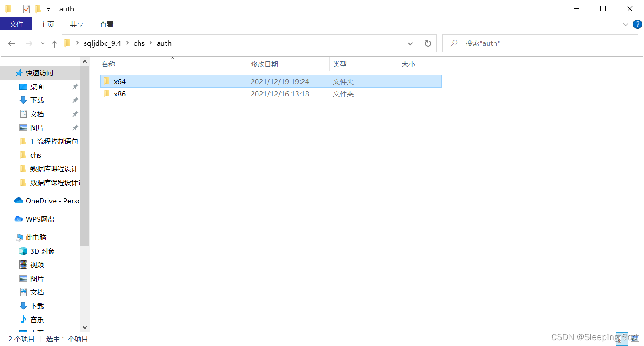Click the back navigation arrow
644x346 pixels.
11,43
